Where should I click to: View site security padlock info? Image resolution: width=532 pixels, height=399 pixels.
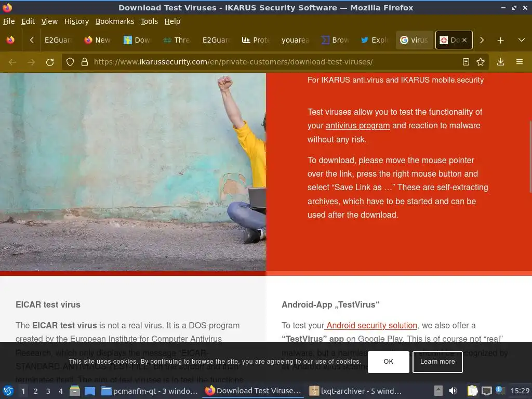click(x=85, y=62)
